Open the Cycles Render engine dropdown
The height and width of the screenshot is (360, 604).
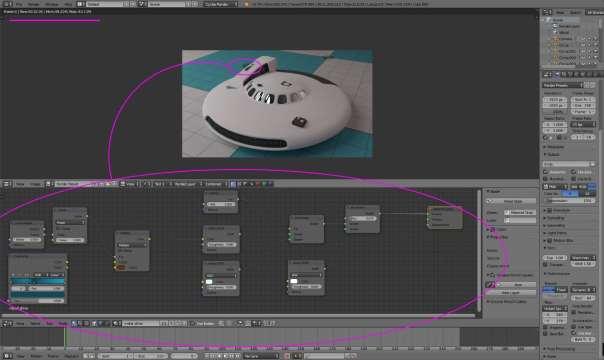221,4
